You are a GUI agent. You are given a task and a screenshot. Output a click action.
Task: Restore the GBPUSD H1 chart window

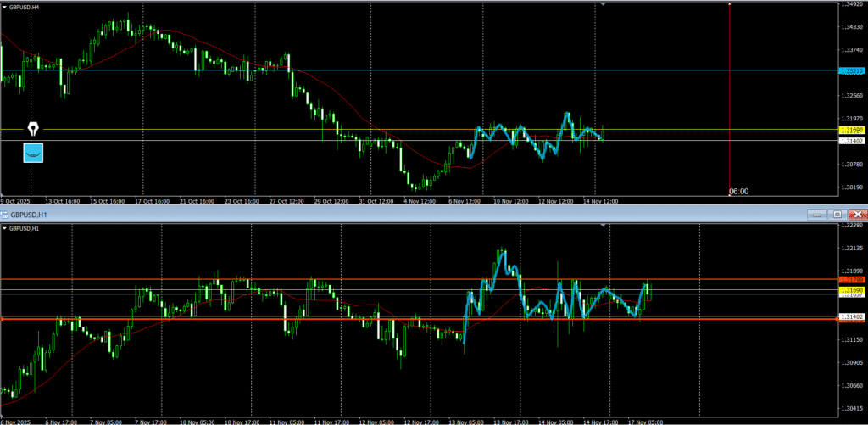[837, 215]
